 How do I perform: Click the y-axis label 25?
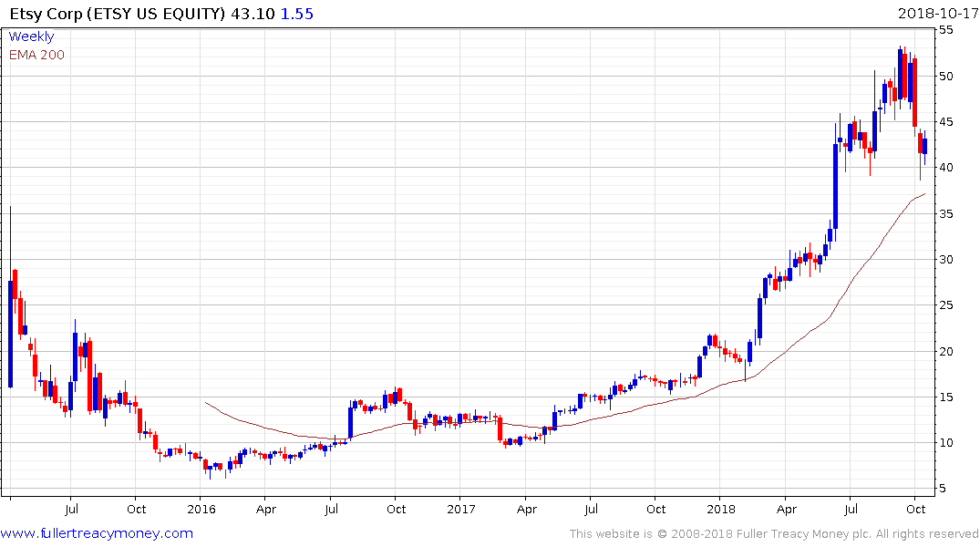coord(945,305)
